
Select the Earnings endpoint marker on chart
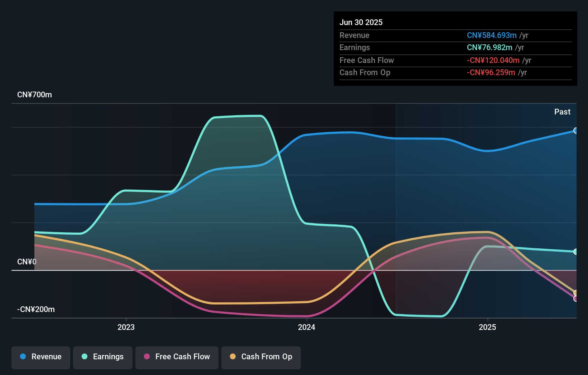point(576,252)
